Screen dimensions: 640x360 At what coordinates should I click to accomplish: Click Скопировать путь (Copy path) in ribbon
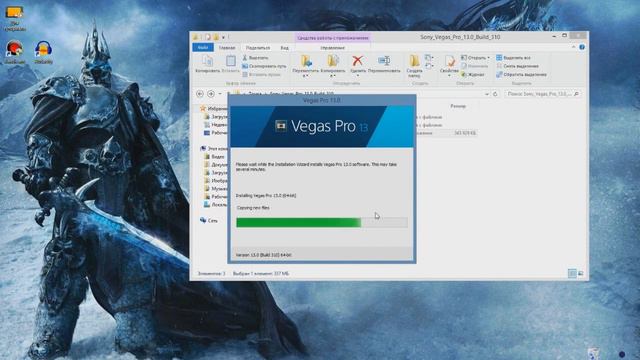pyautogui.click(x=264, y=66)
